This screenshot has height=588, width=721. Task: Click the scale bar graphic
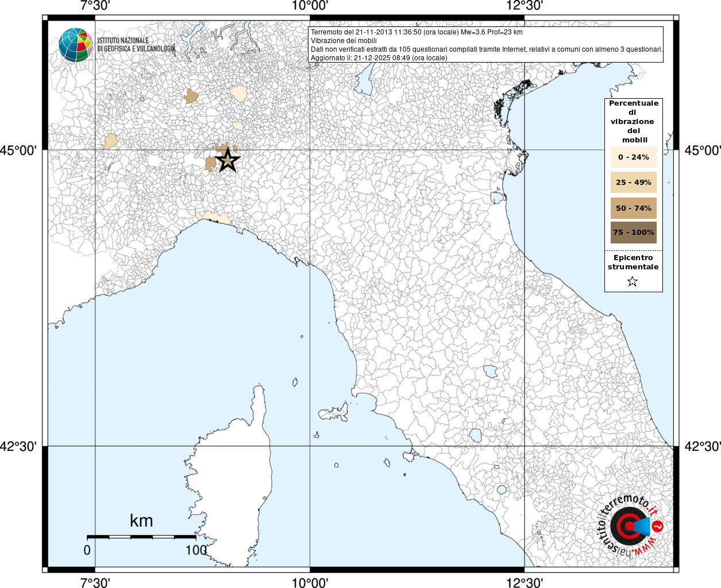pyautogui.click(x=141, y=537)
